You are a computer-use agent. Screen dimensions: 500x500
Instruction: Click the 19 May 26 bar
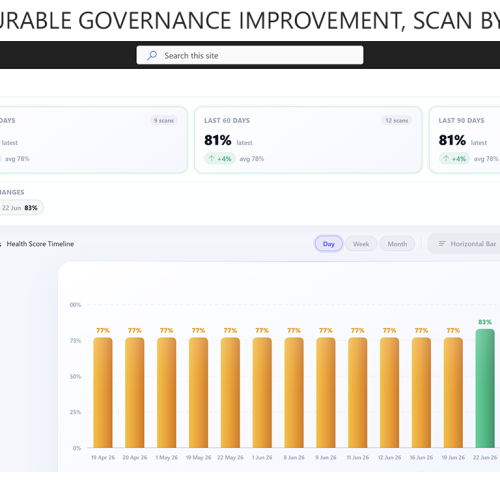[x=198, y=392]
